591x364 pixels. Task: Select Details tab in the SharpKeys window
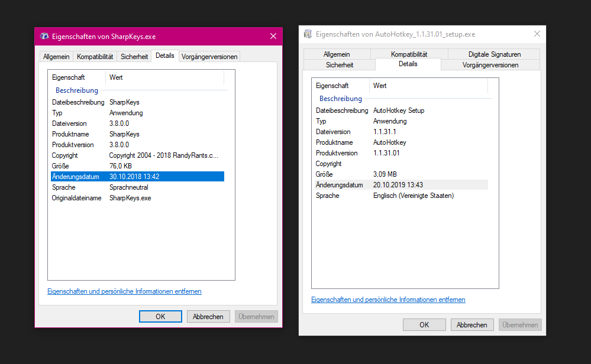pyautogui.click(x=164, y=56)
